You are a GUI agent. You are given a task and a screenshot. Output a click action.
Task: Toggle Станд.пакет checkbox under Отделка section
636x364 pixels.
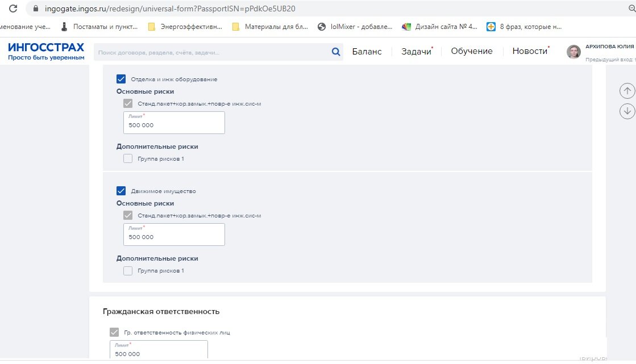pyautogui.click(x=128, y=103)
